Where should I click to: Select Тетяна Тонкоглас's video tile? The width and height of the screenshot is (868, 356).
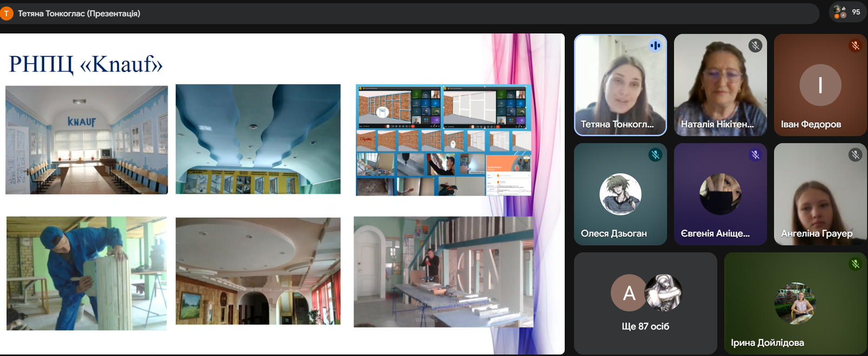click(x=621, y=85)
